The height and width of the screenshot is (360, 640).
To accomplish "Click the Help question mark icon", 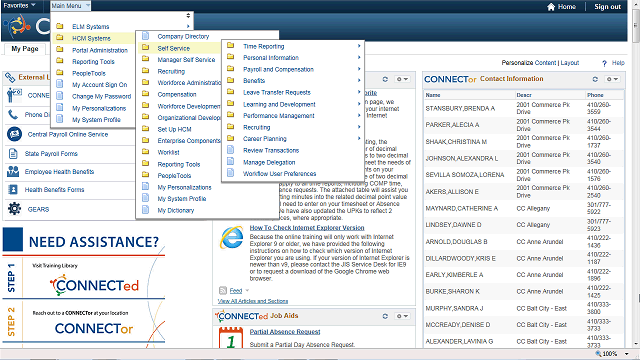I will [x=604, y=63].
